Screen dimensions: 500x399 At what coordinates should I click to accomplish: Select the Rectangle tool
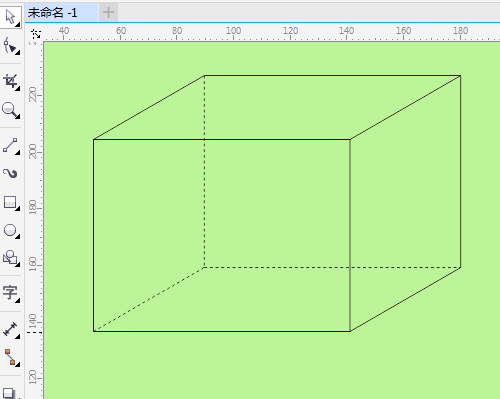[x=10, y=202]
